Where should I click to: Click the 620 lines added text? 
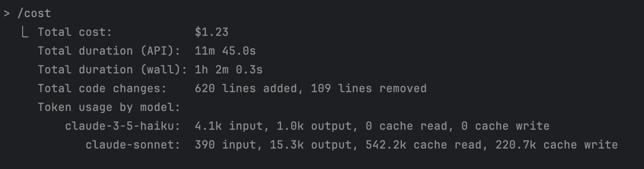tap(246, 88)
